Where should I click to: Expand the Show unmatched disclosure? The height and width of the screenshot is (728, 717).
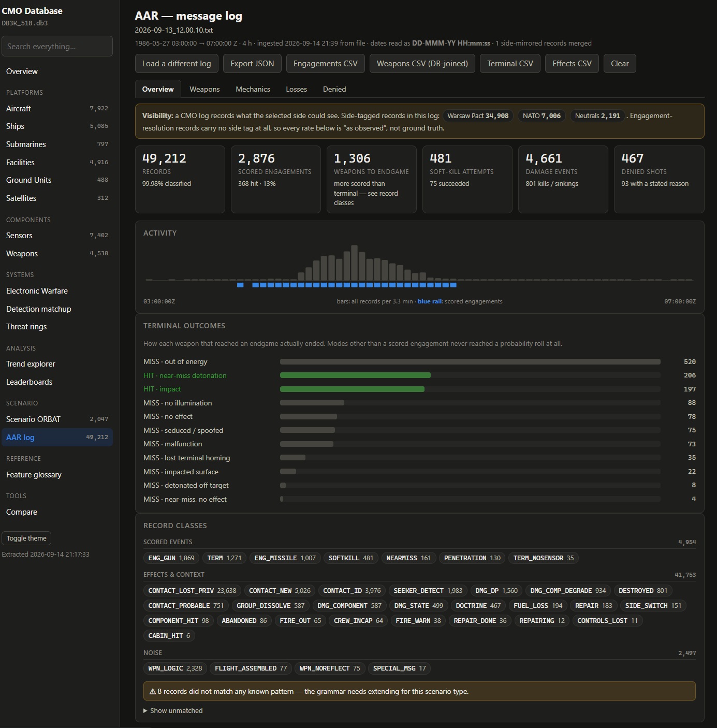(173, 710)
